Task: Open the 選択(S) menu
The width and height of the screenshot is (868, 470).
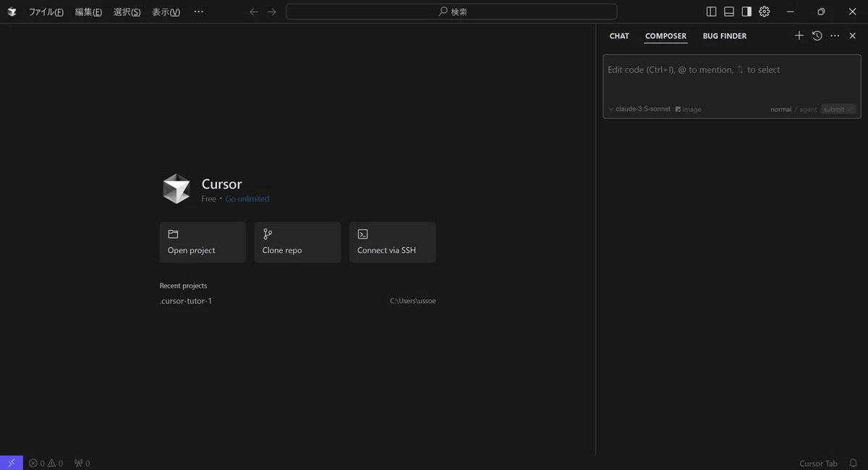Action: pos(127,12)
